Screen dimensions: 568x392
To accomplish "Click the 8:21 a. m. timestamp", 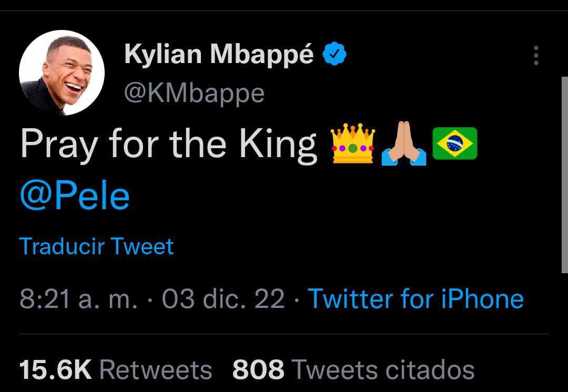I will 79,298.
